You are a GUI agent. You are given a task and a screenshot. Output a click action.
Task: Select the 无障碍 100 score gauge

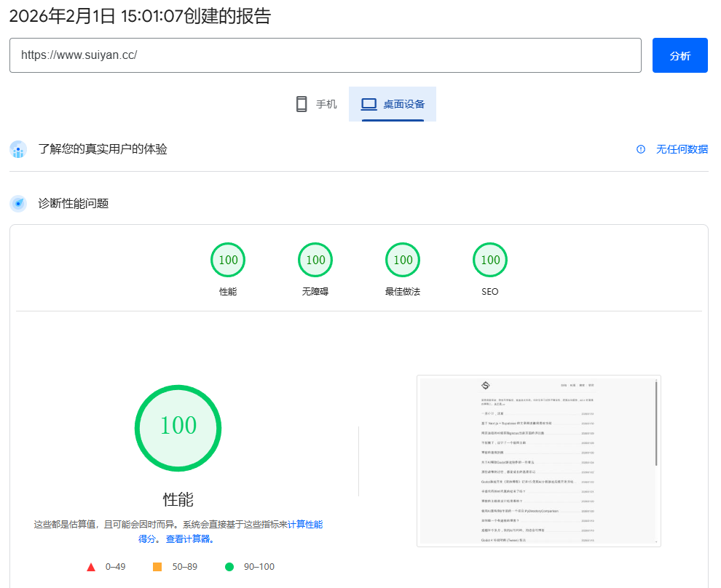point(315,261)
